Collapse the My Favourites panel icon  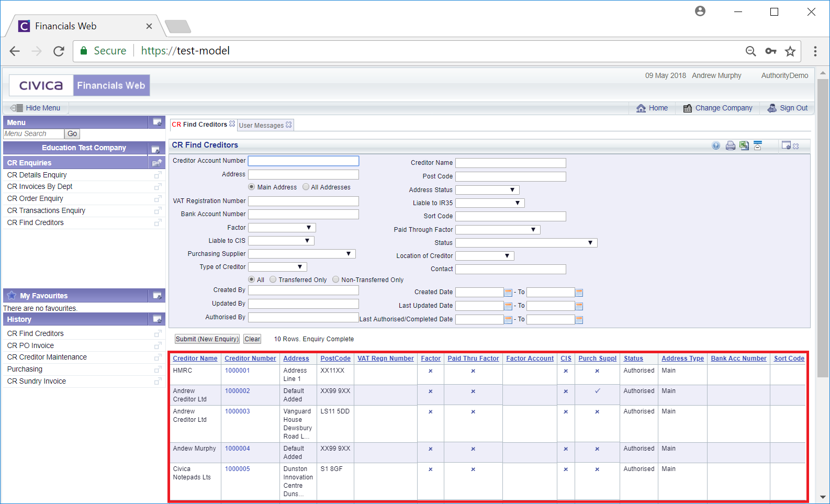(x=157, y=296)
